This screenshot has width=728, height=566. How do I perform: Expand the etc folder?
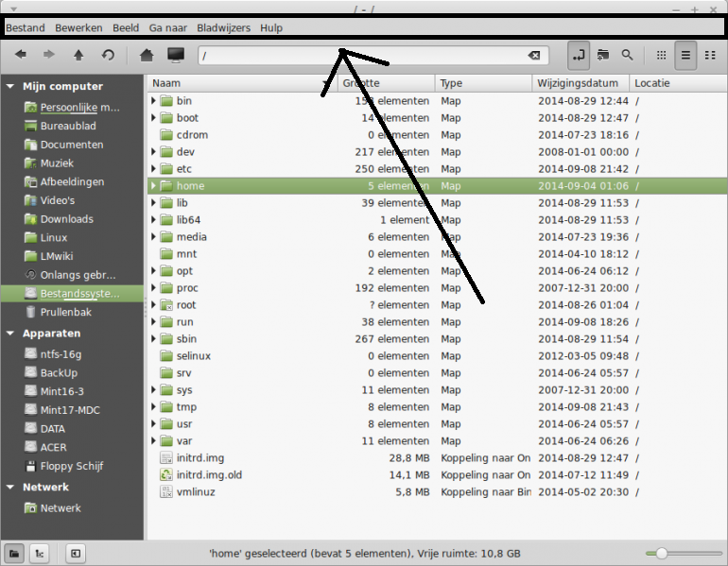click(x=153, y=169)
